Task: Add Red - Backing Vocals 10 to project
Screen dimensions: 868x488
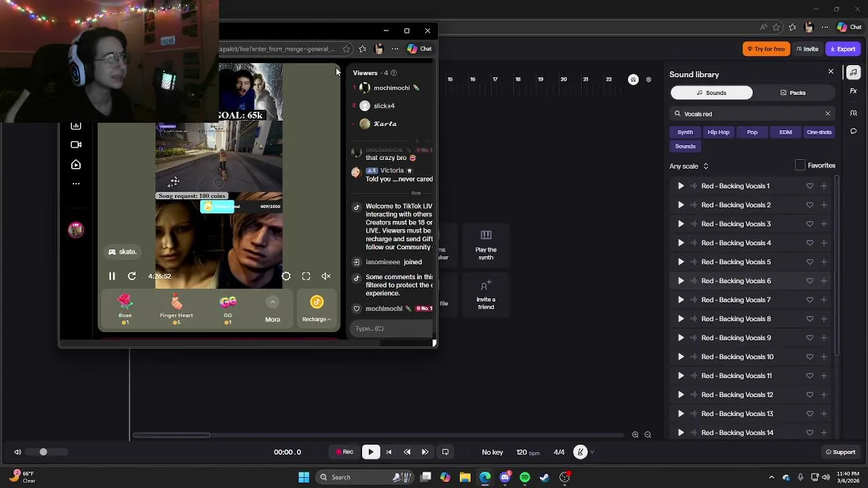Action: (824, 357)
